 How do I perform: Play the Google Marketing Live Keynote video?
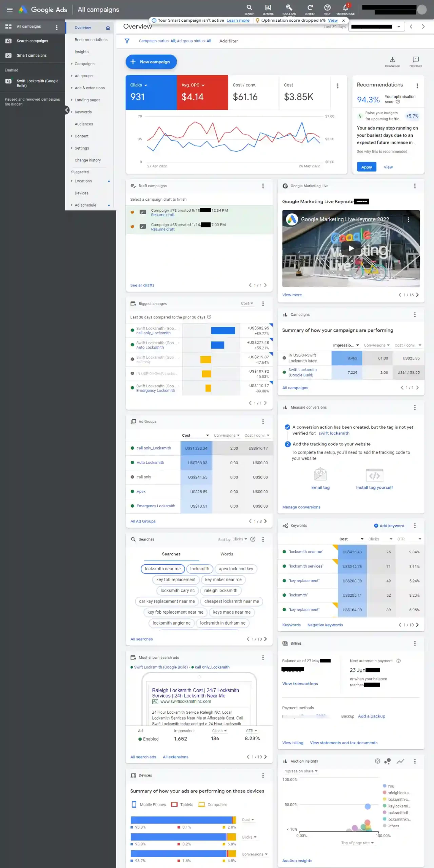point(351,249)
